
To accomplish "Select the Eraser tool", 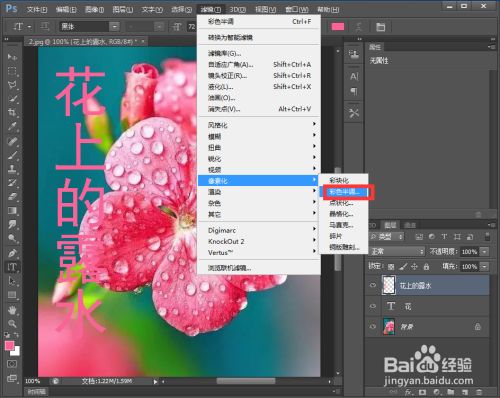I will [12, 197].
